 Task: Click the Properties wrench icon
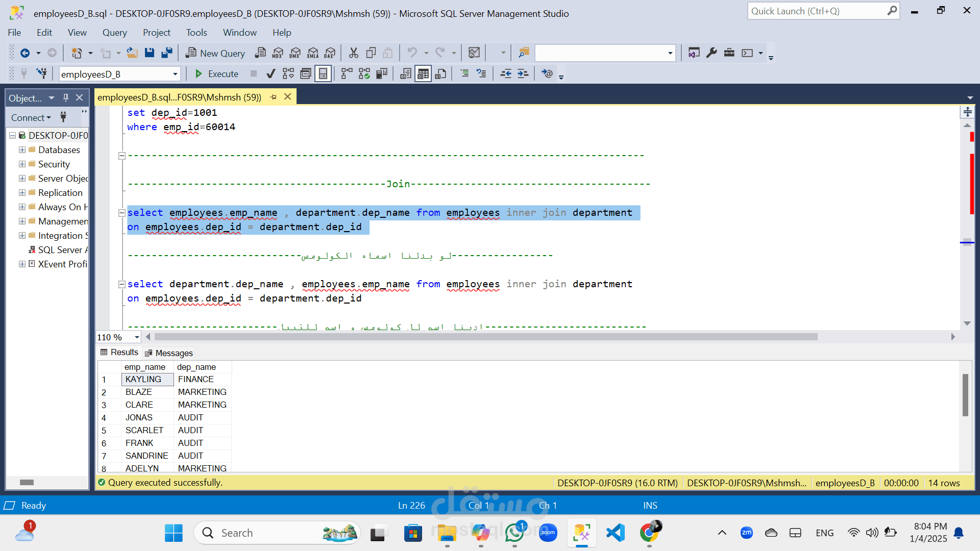coord(712,53)
